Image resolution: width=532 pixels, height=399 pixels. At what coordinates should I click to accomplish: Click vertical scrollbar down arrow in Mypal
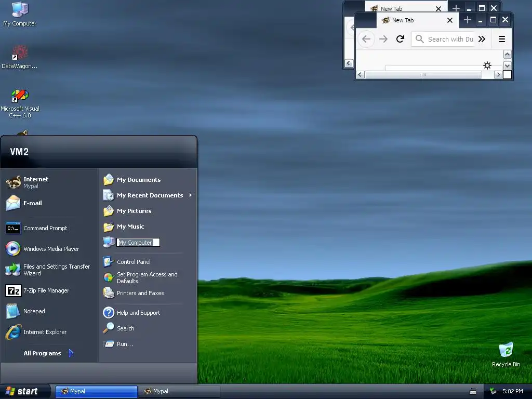coord(507,66)
